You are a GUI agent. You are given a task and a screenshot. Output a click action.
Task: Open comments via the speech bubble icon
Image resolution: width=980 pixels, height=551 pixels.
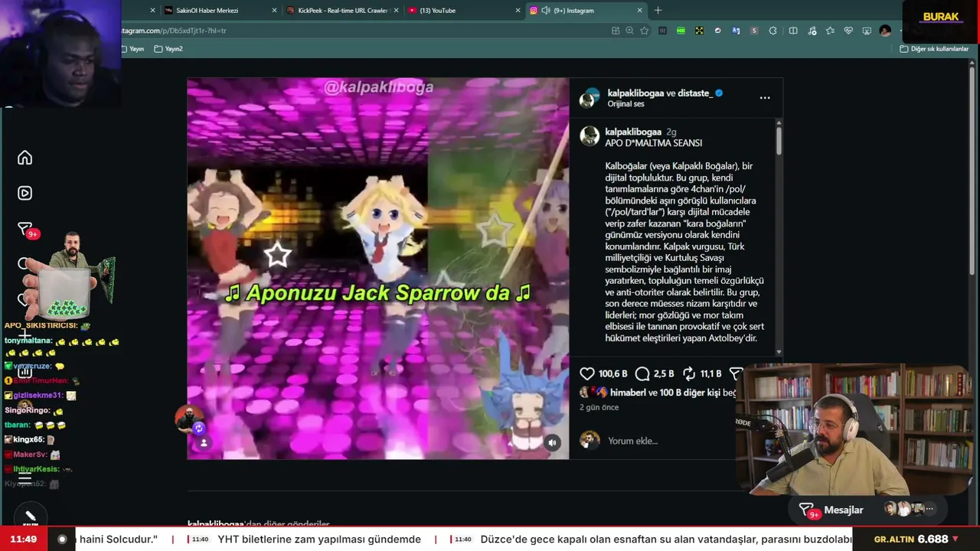click(642, 373)
